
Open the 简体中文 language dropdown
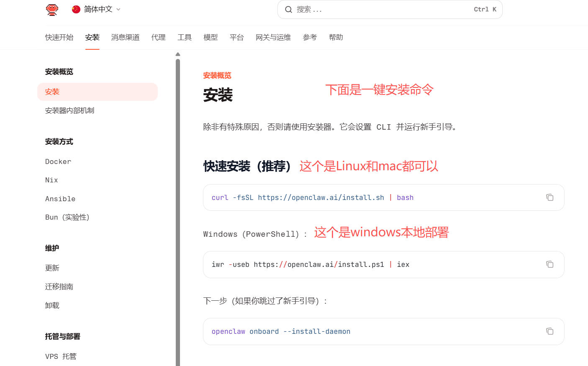tap(97, 9)
